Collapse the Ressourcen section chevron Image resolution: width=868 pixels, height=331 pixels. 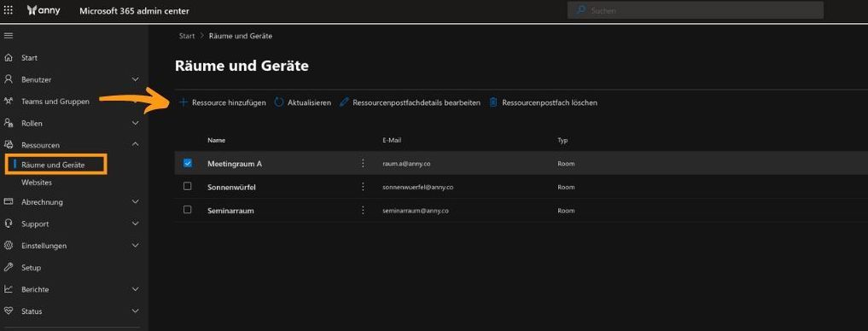click(x=136, y=144)
